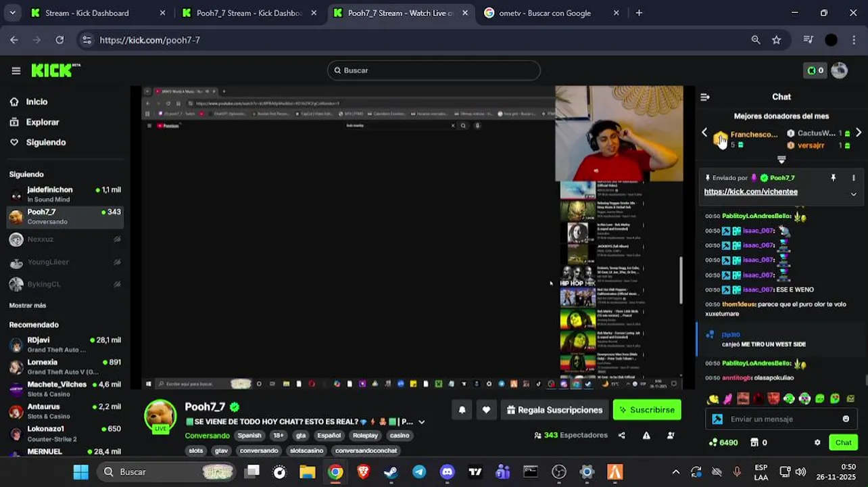Select the slotscasino tag
Screen dimensions: 868x487
[306, 450]
